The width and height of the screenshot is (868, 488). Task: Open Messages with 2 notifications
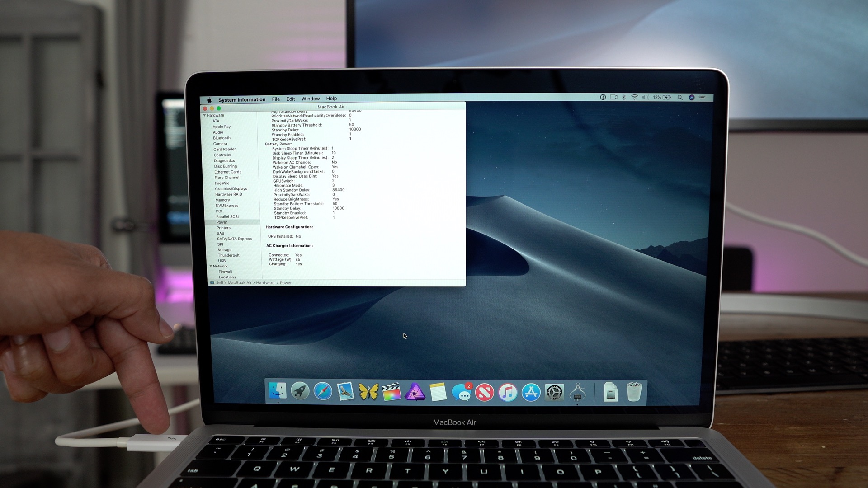coord(461,392)
